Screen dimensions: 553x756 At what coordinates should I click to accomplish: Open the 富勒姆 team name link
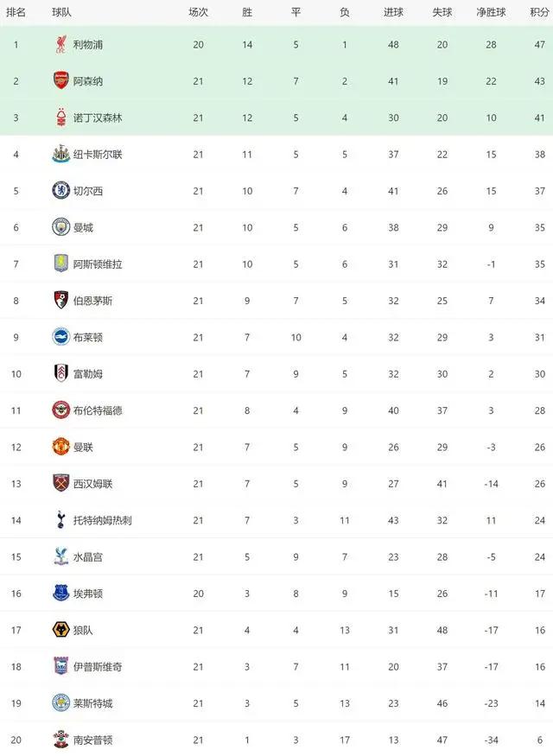[x=88, y=373]
